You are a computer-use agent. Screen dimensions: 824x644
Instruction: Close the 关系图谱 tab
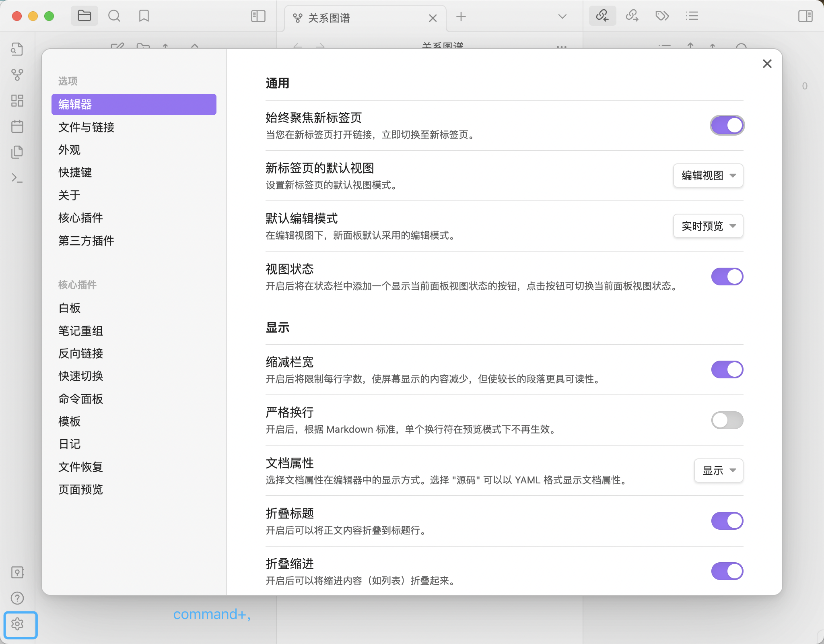(433, 18)
